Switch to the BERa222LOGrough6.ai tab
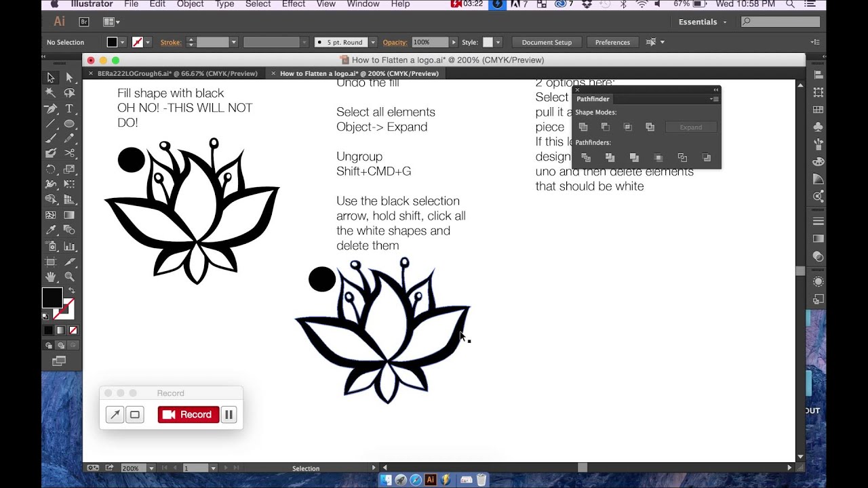The height and width of the screenshot is (488, 868). coord(177,73)
